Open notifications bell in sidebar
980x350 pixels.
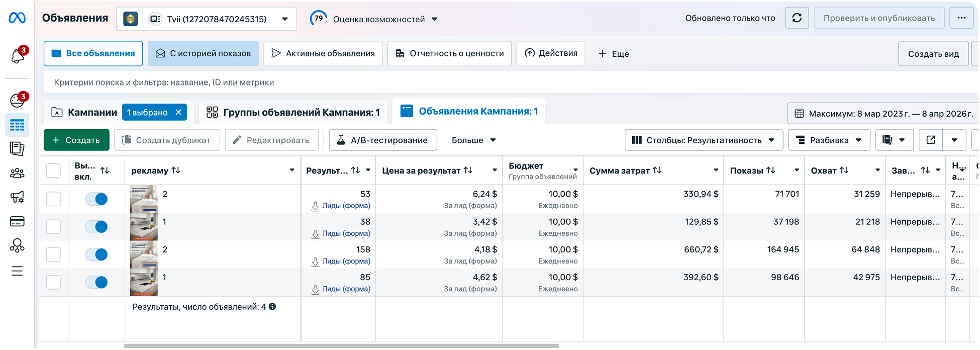(x=18, y=55)
